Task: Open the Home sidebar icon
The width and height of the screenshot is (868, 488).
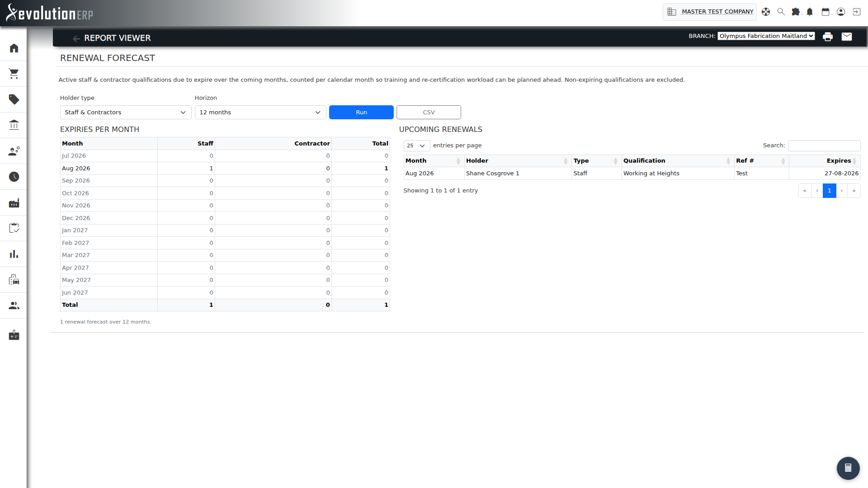Action: [x=14, y=48]
